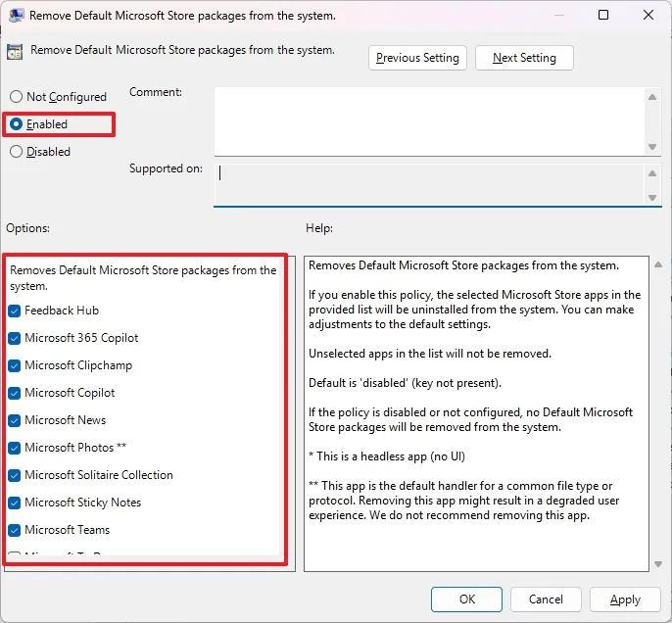Choose the Disabled radio button
The height and width of the screenshot is (623, 672).
pos(16,152)
